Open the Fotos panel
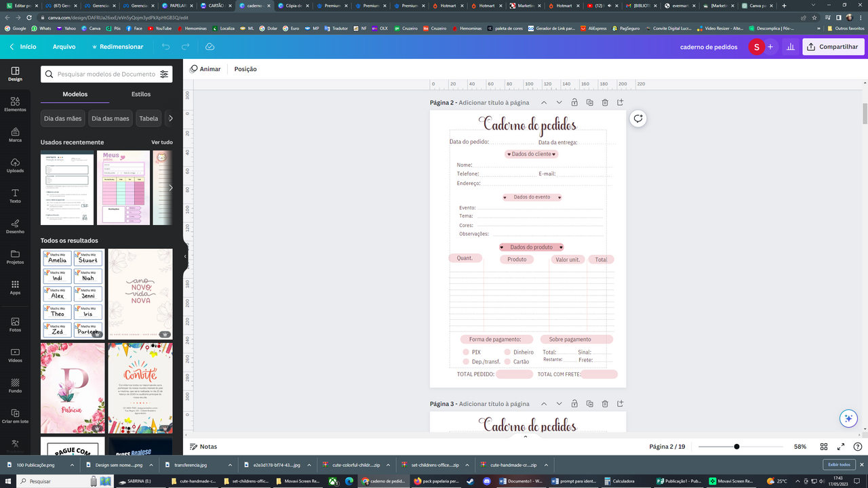Viewport: 868px width, 488px height. point(15,325)
